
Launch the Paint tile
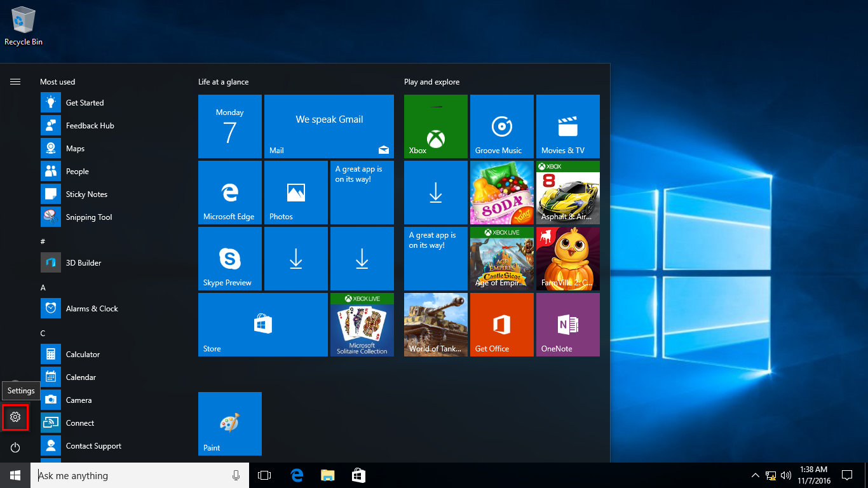tap(230, 424)
